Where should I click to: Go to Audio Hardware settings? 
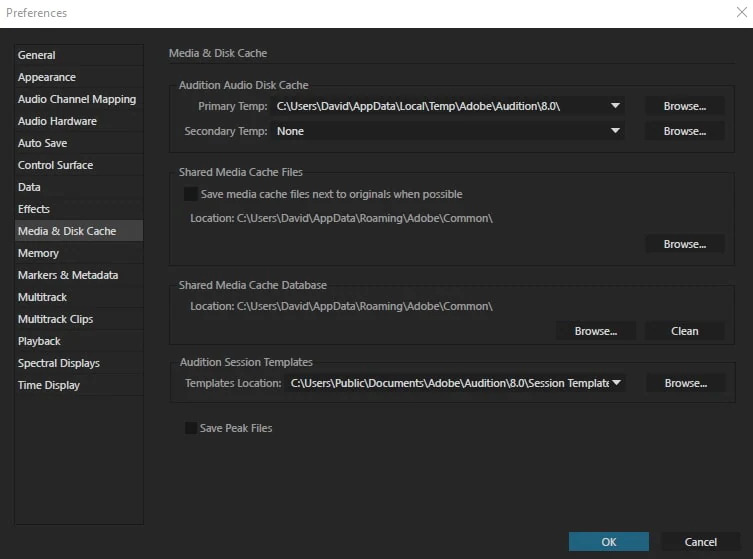[79, 121]
